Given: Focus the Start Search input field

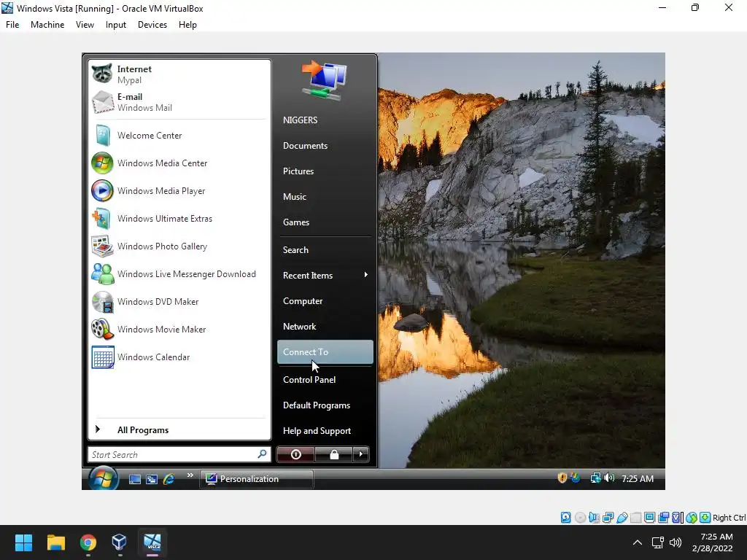Looking at the screenshot, I should (x=179, y=454).
